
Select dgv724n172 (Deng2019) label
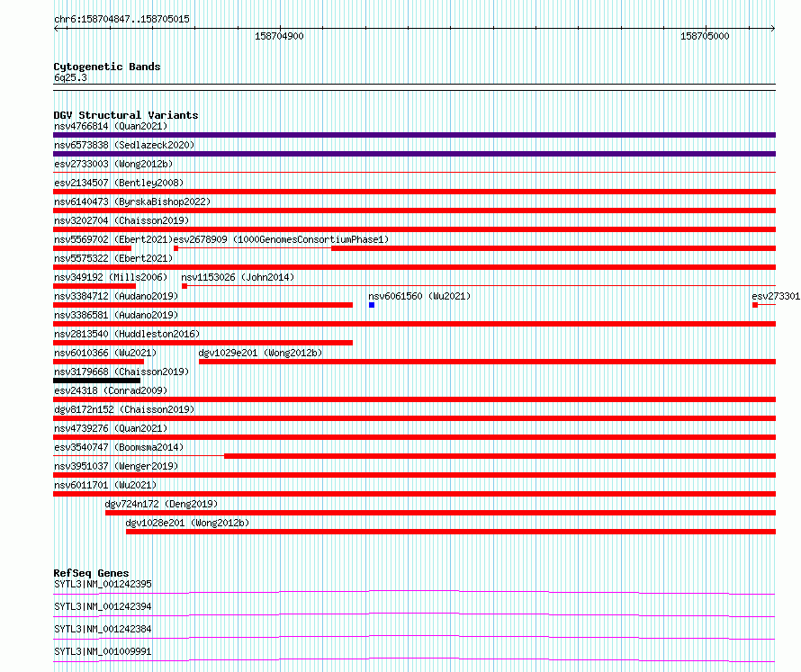coord(161,504)
